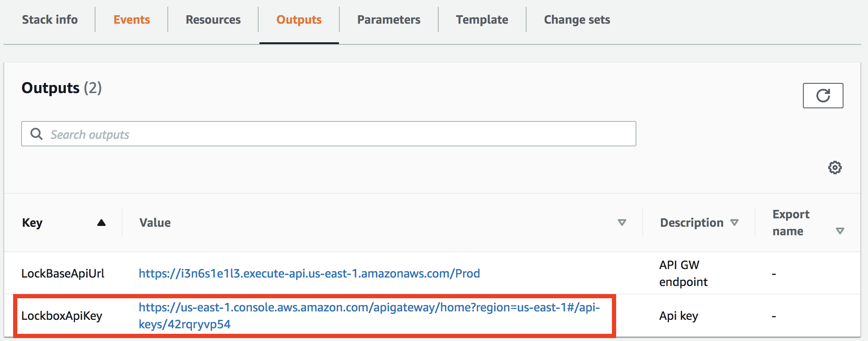This screenshot has height=341, width=868.
Task: Click the magnifier icon in search box
Action: (x=37, y=134)
